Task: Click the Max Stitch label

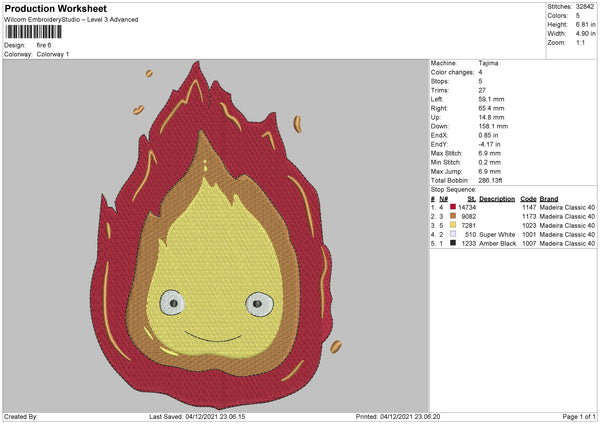Action: 447,153
